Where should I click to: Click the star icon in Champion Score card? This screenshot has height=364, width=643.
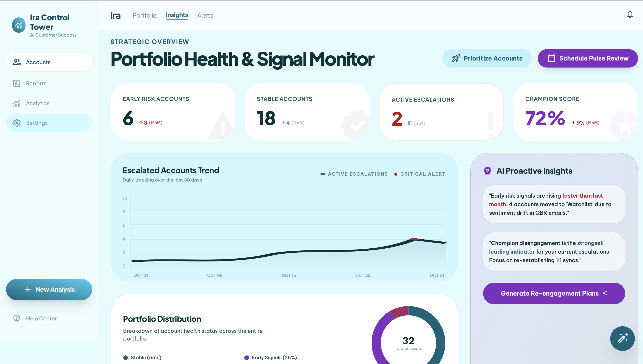624,126
